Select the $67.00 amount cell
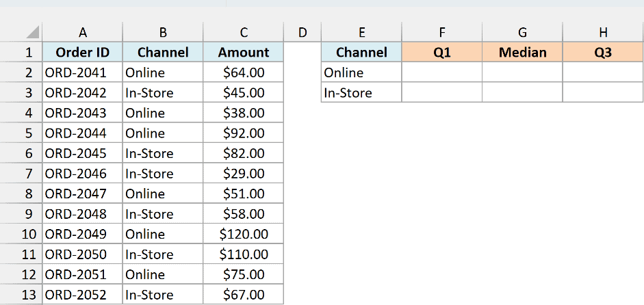 pyautogui.click(x=244, y=294)
